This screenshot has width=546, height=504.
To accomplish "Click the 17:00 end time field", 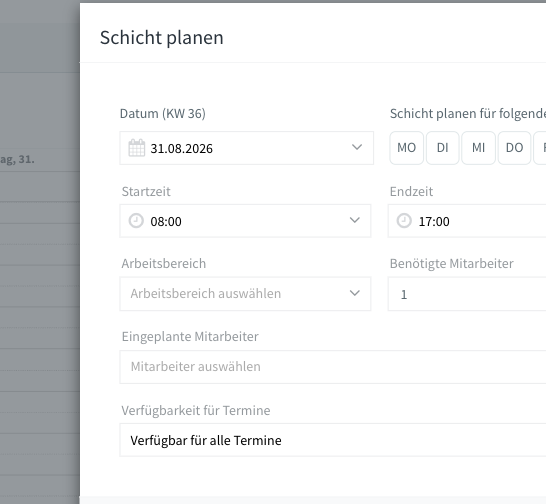I will [467, 221].
